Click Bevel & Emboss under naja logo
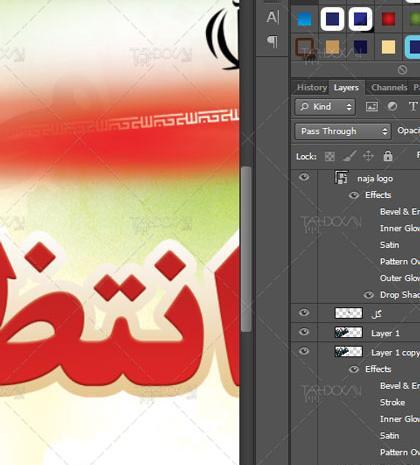The image size is (420, 465). point(400,212)
